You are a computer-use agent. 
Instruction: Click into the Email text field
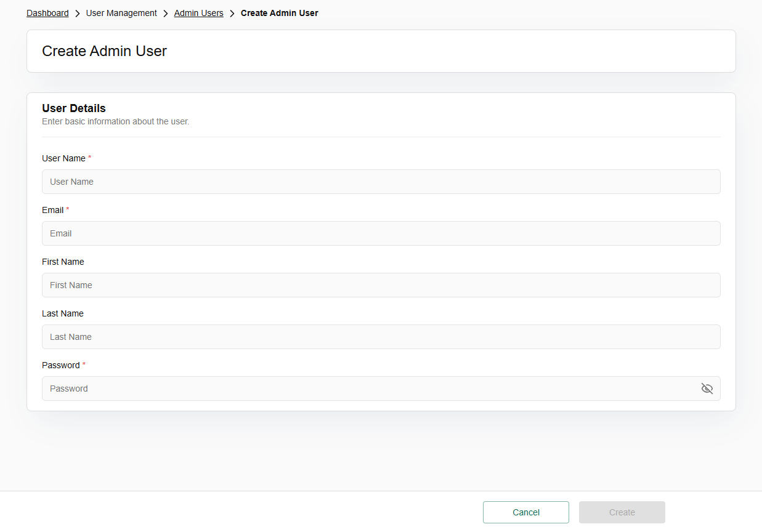381,233
